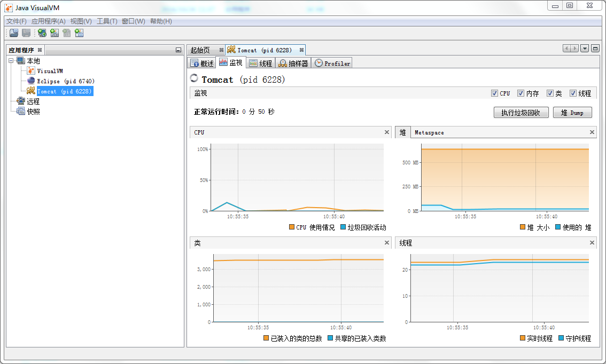Click the Eclipse application icon in tree
The image size is (606, 364).
tap(31, 81)
